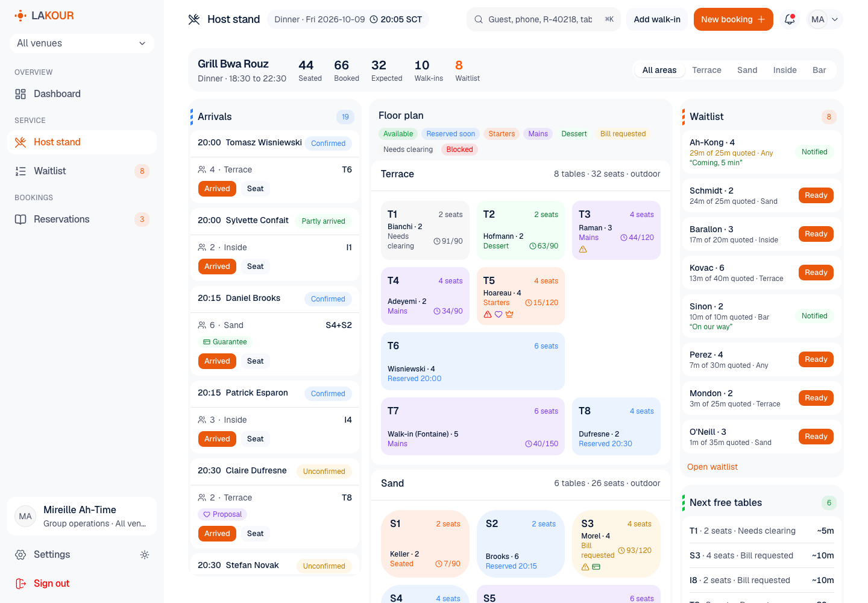
Task: Click the New booking button
Action: [x=733, y=19]
